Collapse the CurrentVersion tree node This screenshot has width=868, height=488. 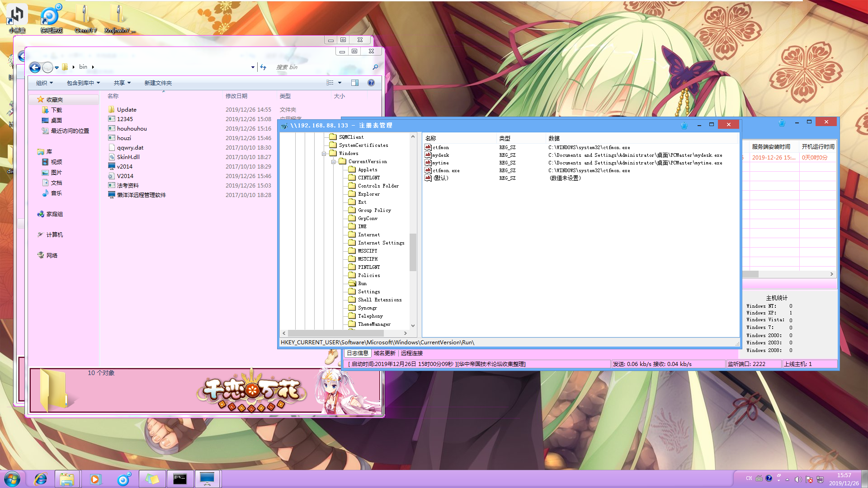tap(333, 162)
